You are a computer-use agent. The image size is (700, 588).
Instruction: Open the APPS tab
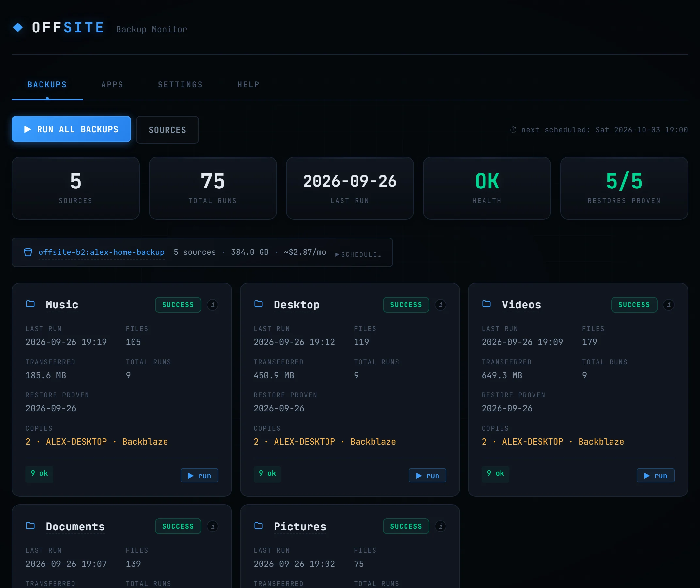[112, 85]
